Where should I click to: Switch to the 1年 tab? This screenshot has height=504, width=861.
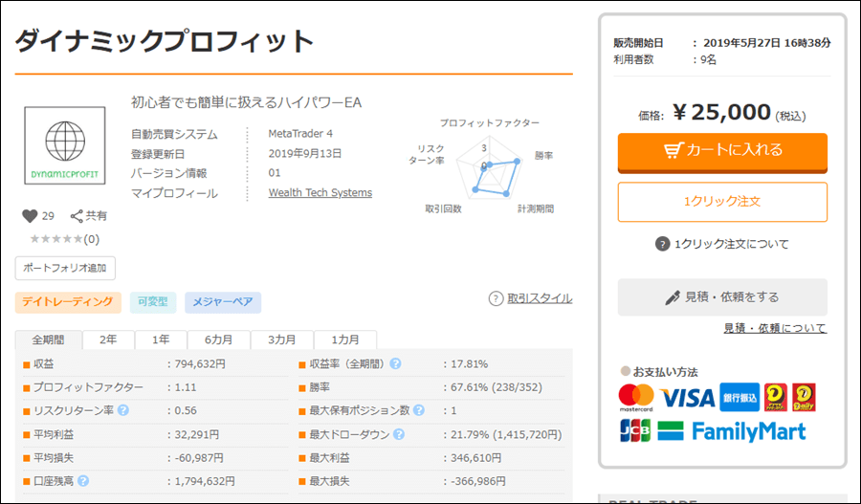[x=161, y=340]
